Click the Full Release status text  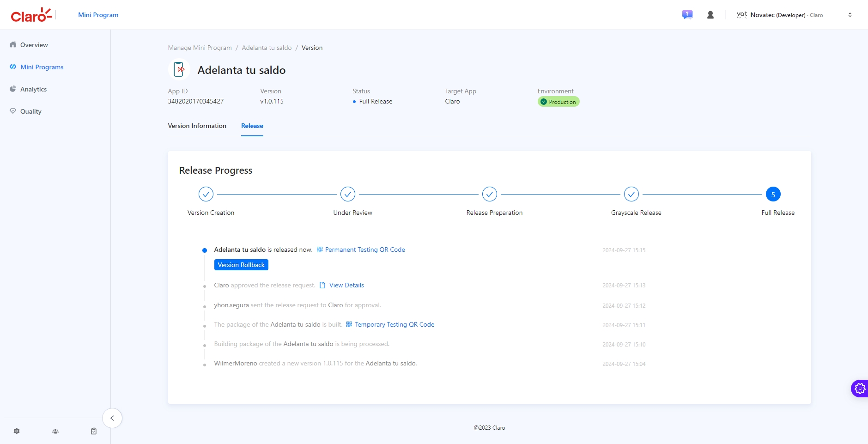click(376, 101)
